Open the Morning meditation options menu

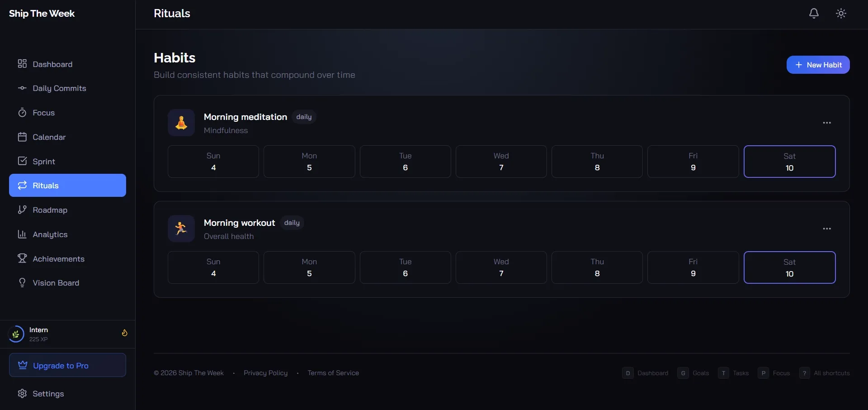pyautogui.click(x=827, y=123)
